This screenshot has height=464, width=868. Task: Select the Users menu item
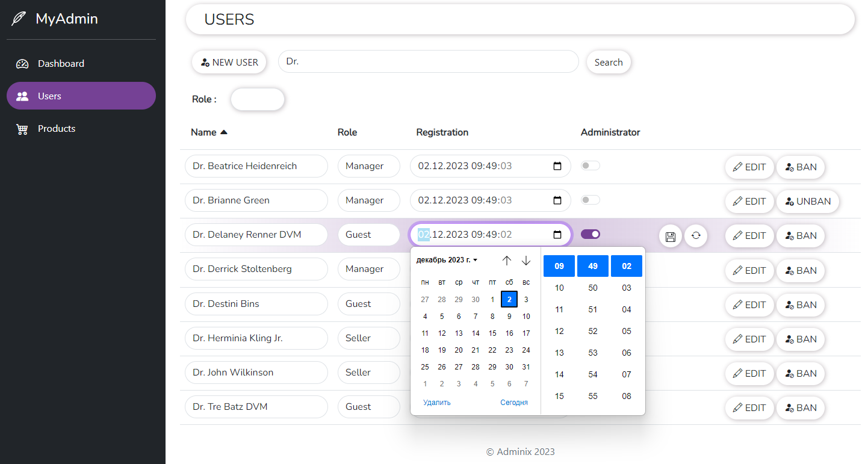81,96
